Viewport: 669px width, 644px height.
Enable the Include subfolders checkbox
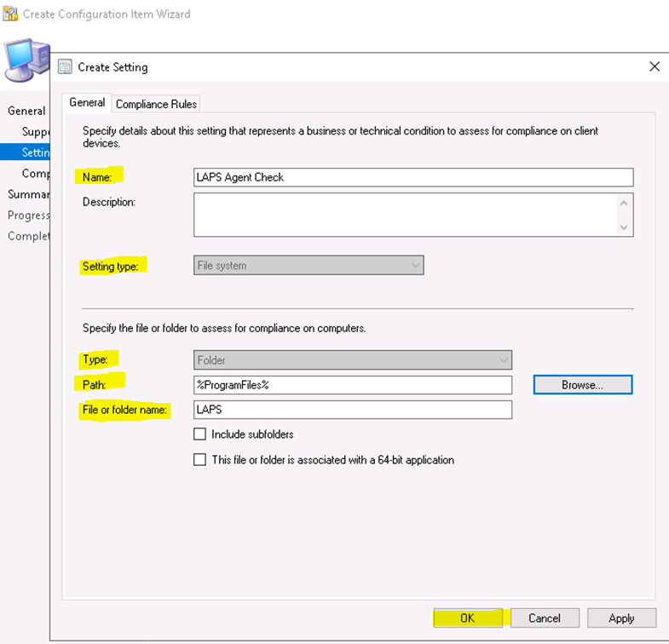pos(199,434)
